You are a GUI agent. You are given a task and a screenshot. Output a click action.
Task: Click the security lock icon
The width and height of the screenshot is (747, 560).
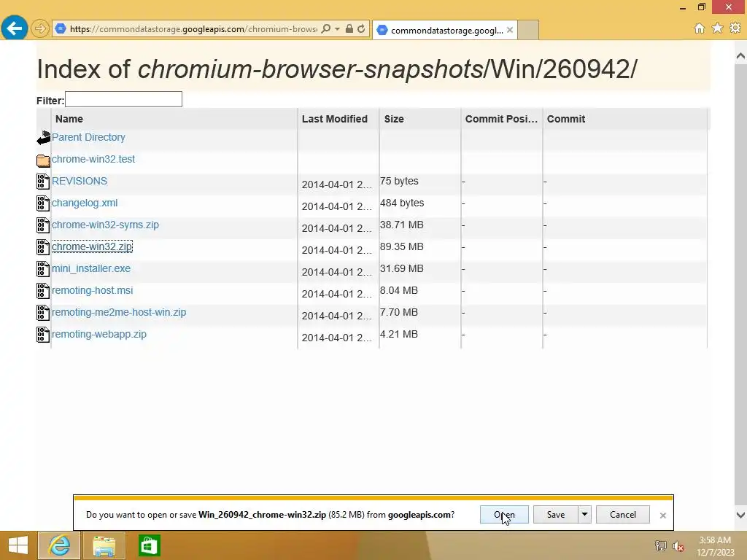(x=349, y=29)
